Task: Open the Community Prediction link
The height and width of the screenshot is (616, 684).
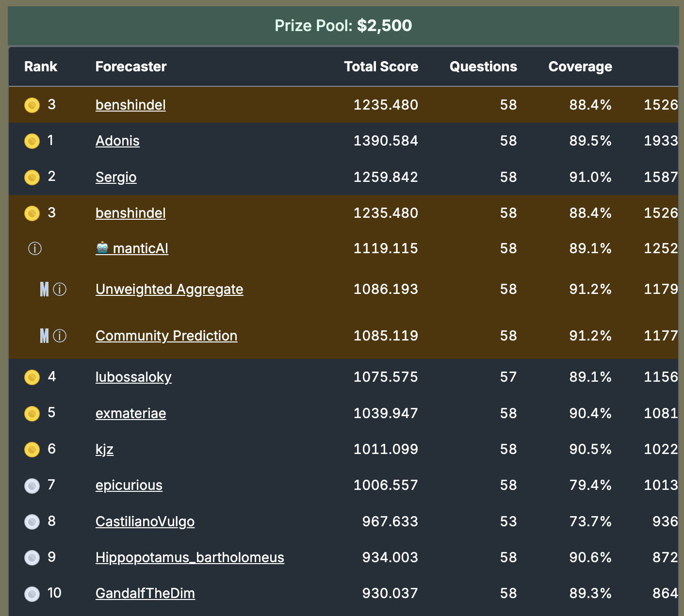Action: [x=166, y=336]
